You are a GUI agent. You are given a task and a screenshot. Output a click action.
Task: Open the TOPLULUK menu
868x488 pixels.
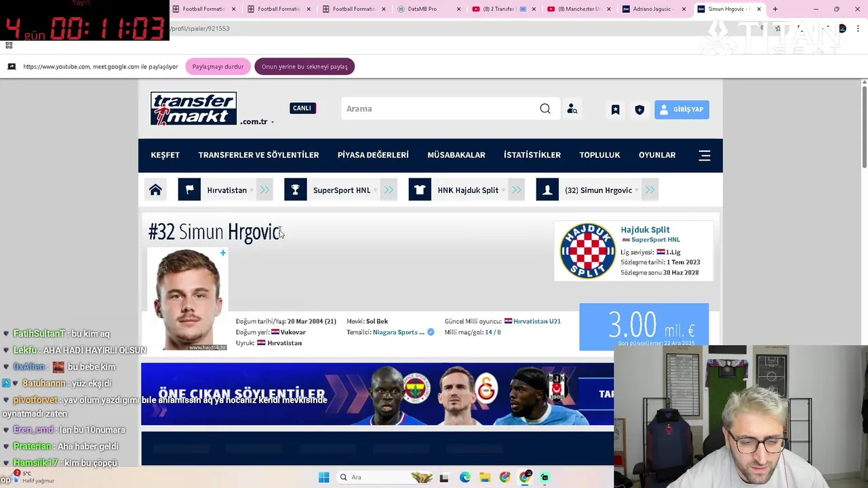coord(599,155)
